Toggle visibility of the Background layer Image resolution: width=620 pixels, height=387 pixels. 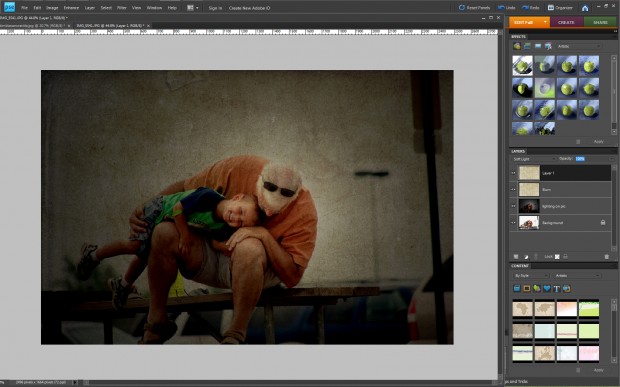coord(513,223)
